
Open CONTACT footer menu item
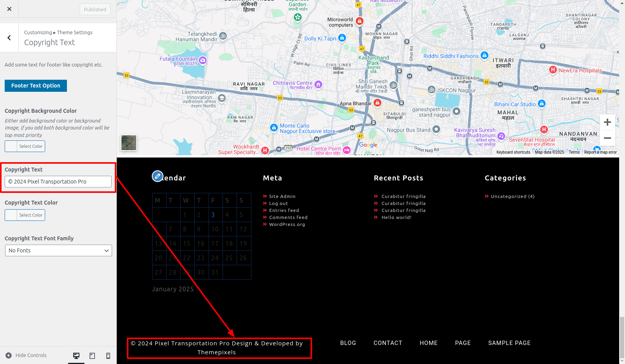click(388, 343)
